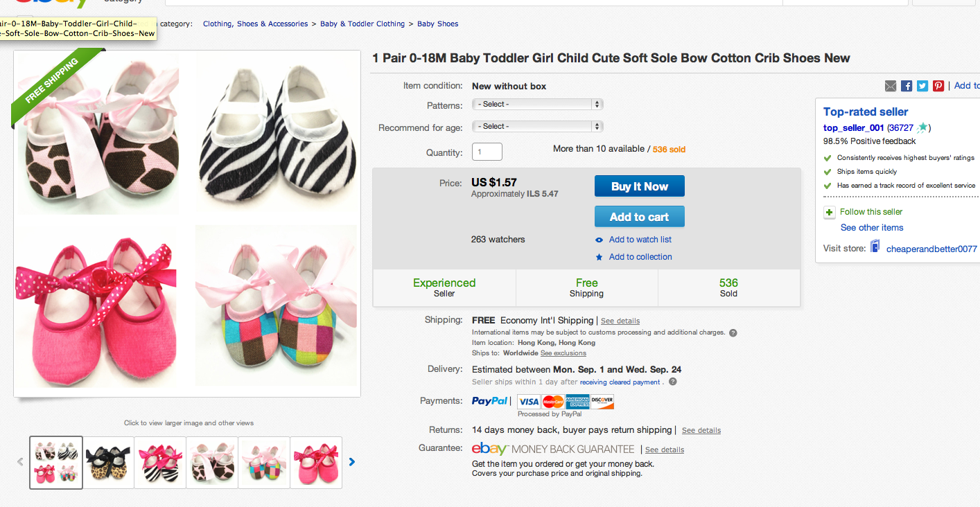Click the Add to cart button
Screen dimensions: 980x507
(639, 217)
